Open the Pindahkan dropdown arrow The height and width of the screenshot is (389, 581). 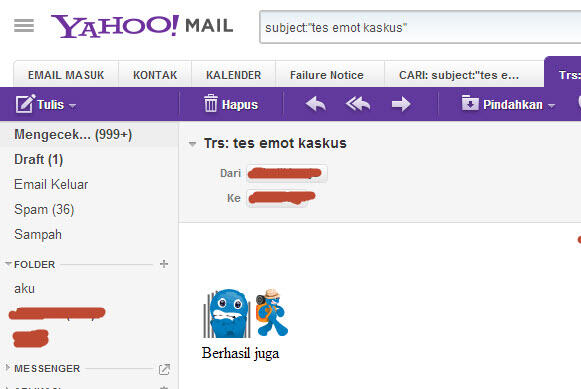point(551,106)
